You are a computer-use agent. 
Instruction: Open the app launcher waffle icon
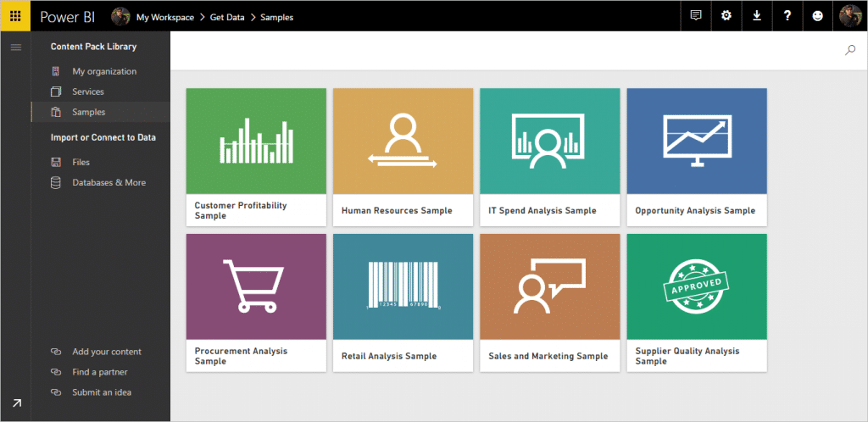point(15,16)
